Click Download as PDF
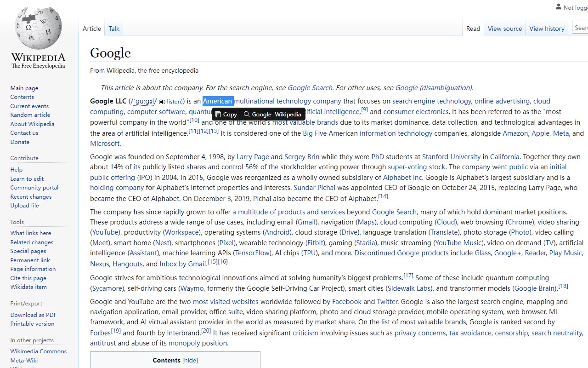 (34, 315)
